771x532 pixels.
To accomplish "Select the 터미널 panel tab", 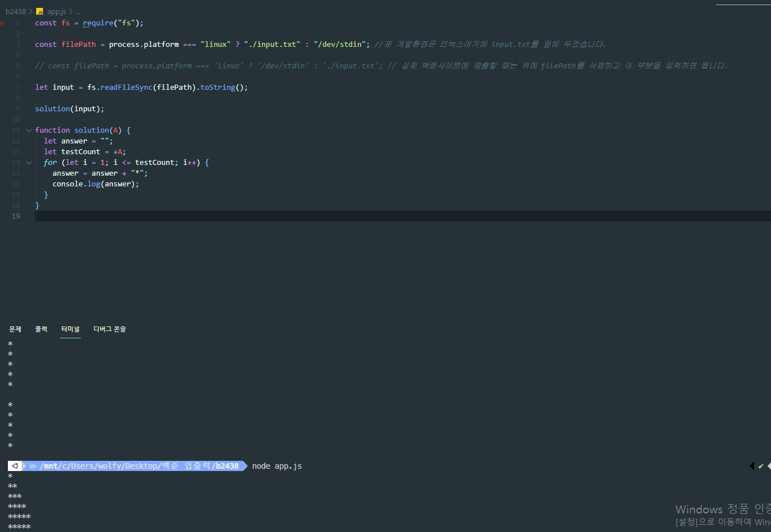I will tap(71, 329).
